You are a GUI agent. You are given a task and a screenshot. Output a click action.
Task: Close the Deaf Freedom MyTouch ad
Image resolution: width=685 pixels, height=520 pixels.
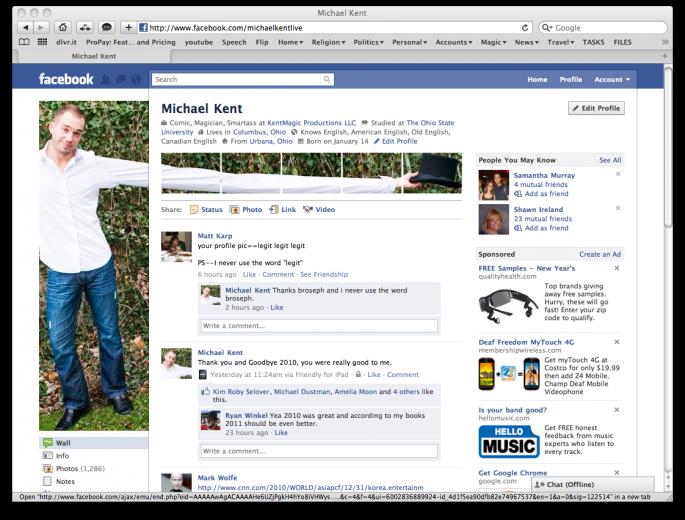tap(616, 342)
